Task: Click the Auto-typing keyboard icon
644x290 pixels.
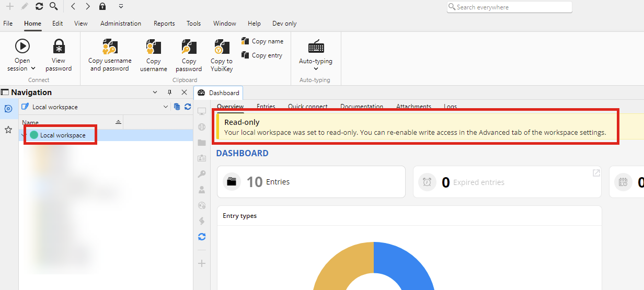Action: [x=316, y=47]
